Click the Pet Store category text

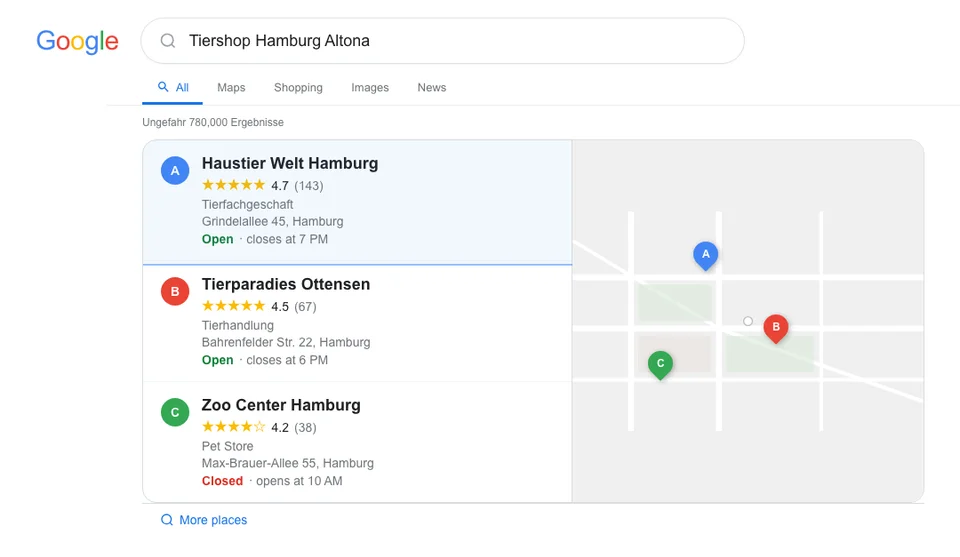point(227,446)
